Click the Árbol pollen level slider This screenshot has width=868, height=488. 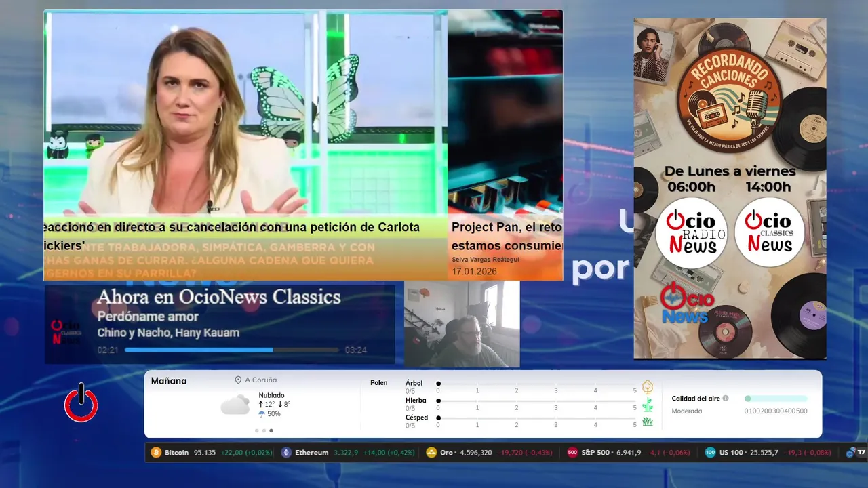pyautogui.click(x=536, y=384)
